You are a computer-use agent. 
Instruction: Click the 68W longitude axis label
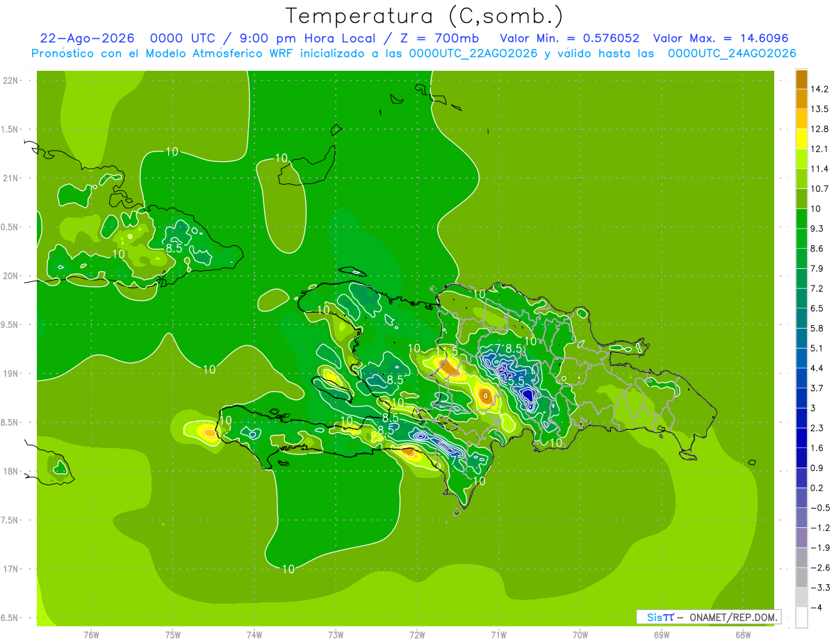(743, 634)
